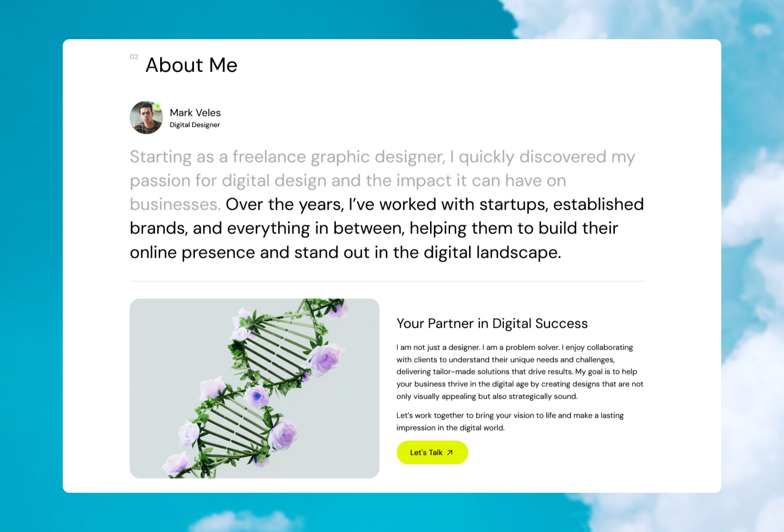Select the Digital Designer subtitle

(x=195, y=125)
